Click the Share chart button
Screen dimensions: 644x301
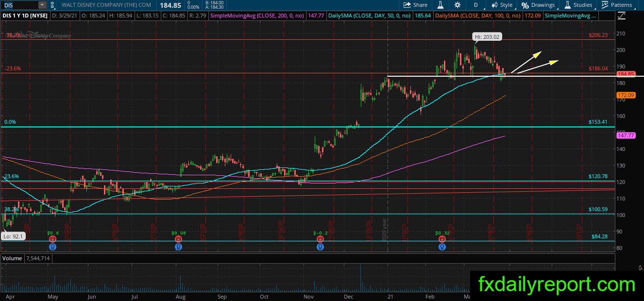pyautogui.click(x=415, y=5)
